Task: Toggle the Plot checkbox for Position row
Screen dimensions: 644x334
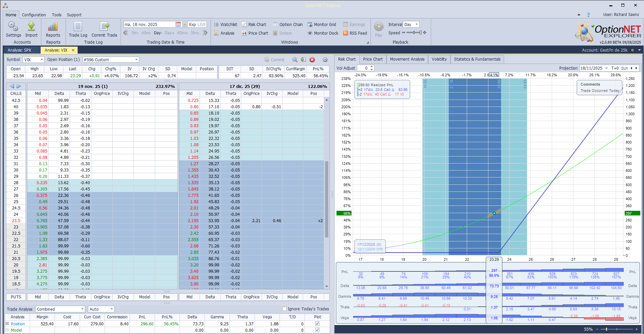Action: (x=317, y=323)
